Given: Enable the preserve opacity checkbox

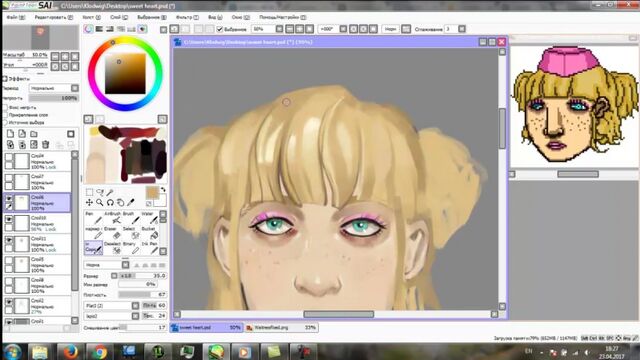Looking at the screenshot, I should tap(5, 107).
